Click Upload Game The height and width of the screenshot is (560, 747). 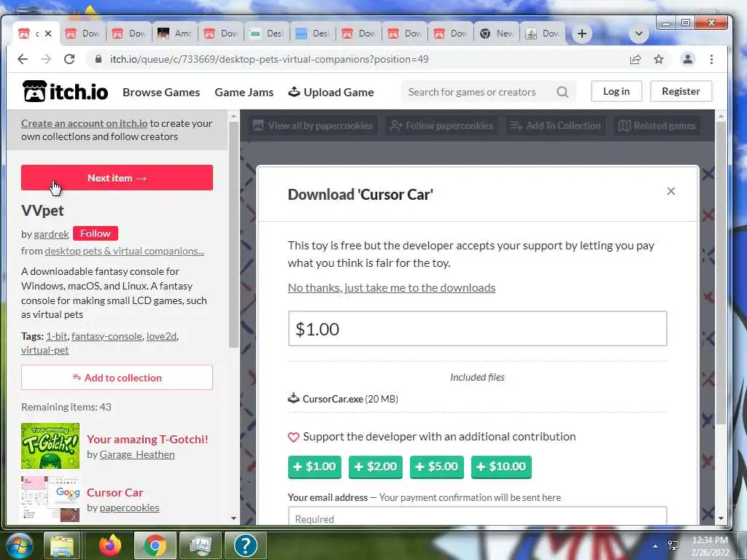click(331, 93)
